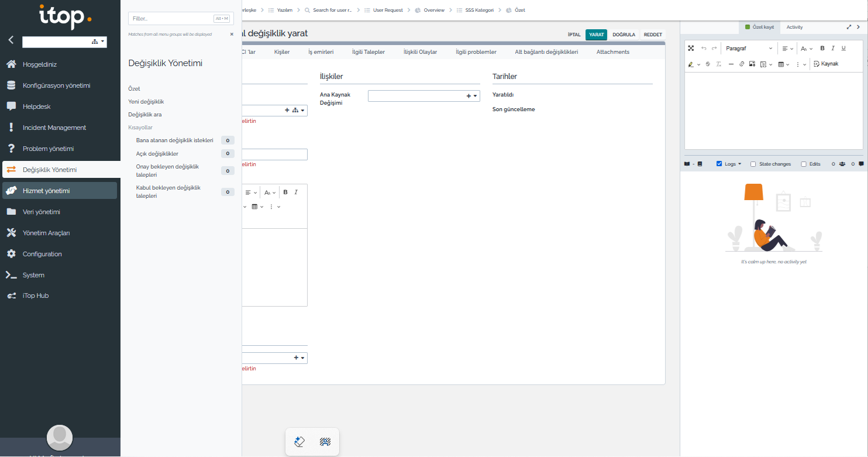Viewport: 868px width, 457px height.
Task: Apply strikethrough in the log editor toolbar
Action: (x=708, y=64)
